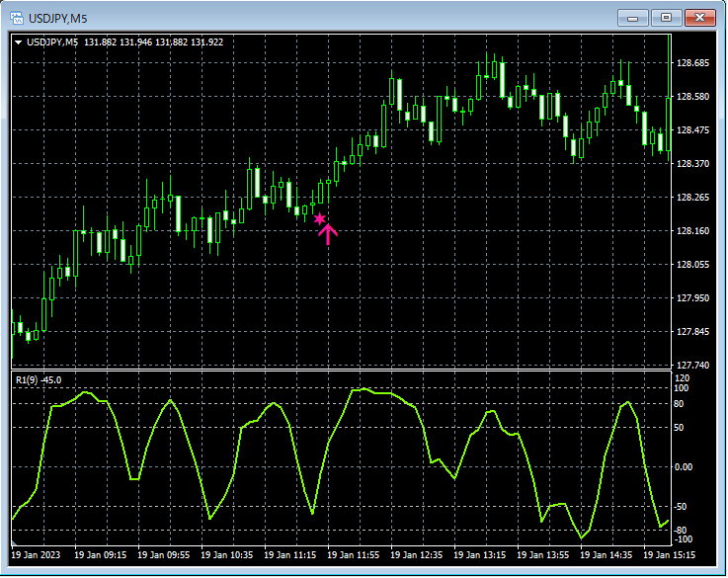Click the indicator scale value 120
Viewport: 728px width, 578px height.
(683, 378)
